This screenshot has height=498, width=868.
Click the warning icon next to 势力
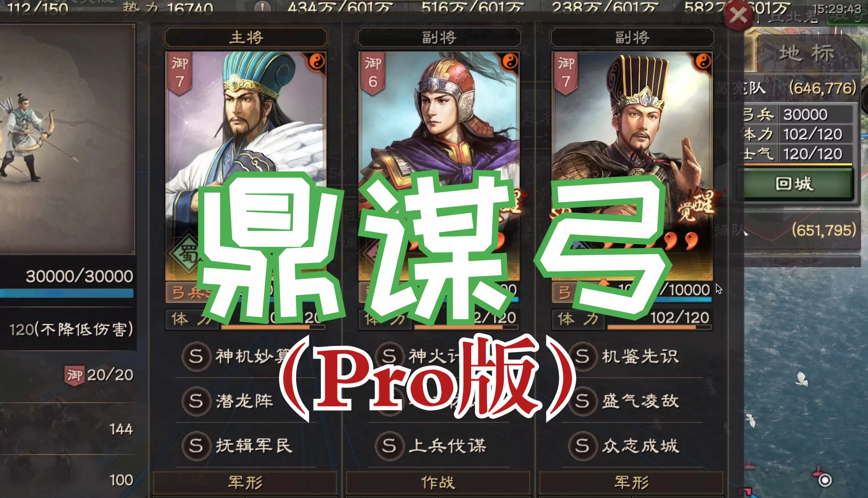[x=262, y=7]
